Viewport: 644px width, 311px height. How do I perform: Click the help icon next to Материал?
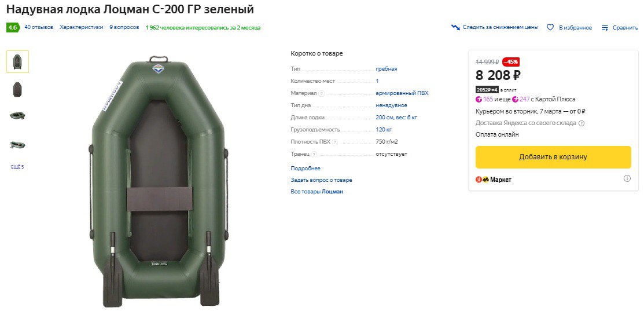(x=322, y=93)
